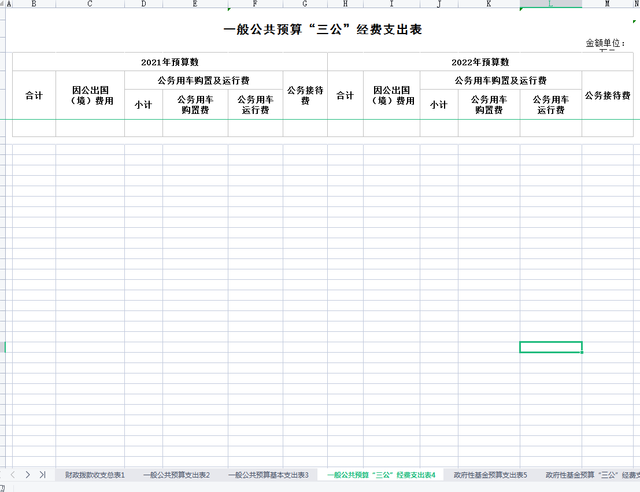Click the select-all corner of the grid
The width and height of the screenshot is (640, 492).
coord(5,4)
